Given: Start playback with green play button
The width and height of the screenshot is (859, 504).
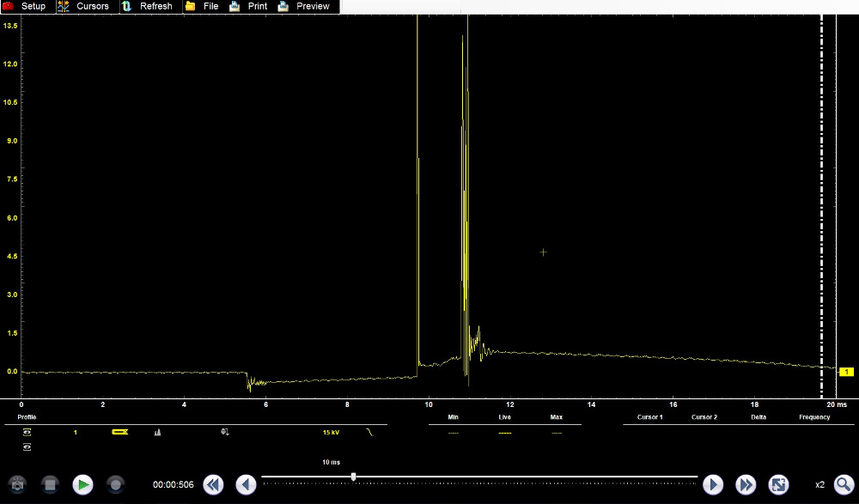Looking at the screenshot, I should pos(82,484).
